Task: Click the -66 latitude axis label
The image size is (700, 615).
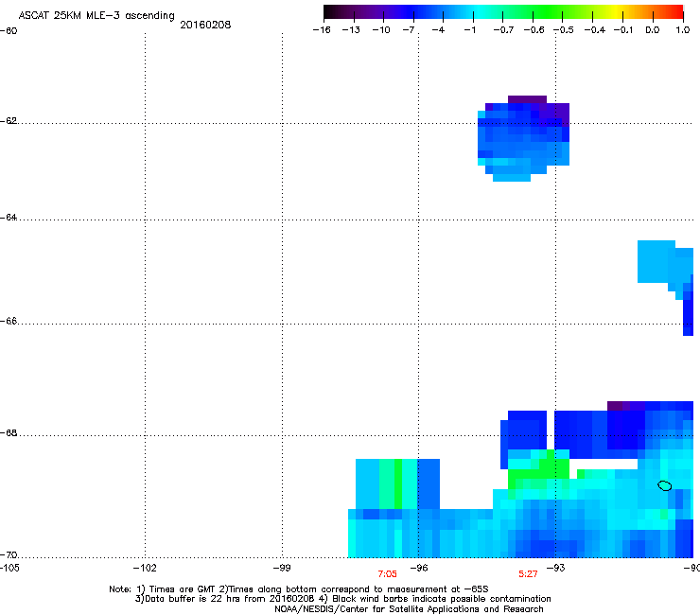Action: pos(9,322)
